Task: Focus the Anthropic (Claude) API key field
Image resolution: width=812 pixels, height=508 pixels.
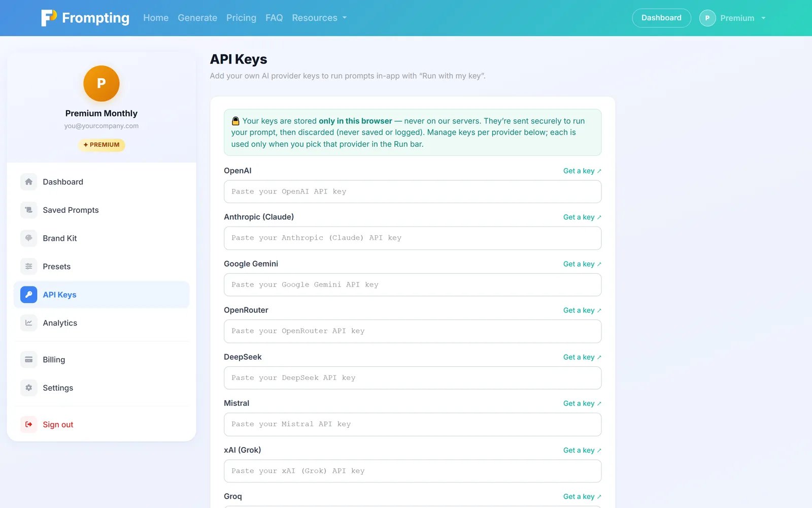Action: [x=413, y=238]
